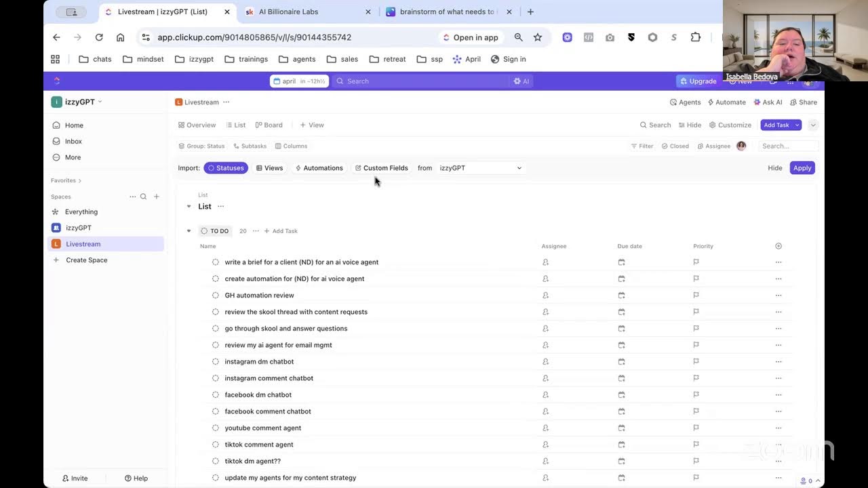The height and width of the screenshot is (488, 868).
Task: Bookmark page with the star icon
Action: pyautogui.click(x=538, y=37)
